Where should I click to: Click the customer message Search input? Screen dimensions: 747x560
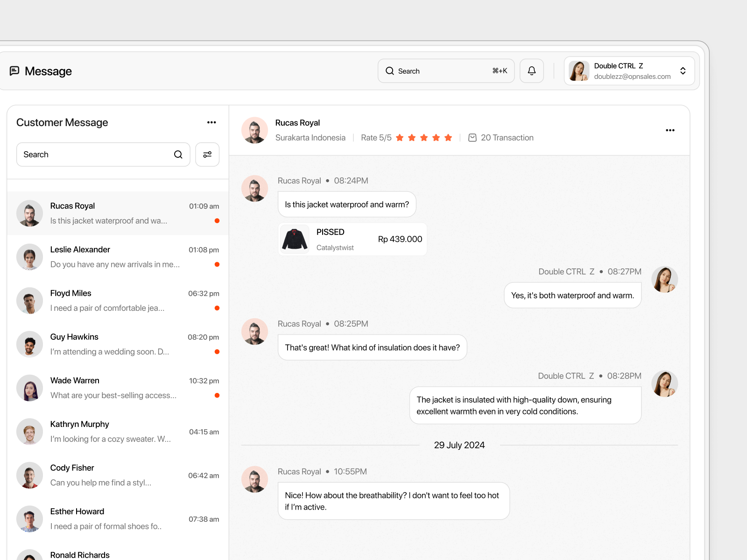pyautogui.click(x=103, y=154)
